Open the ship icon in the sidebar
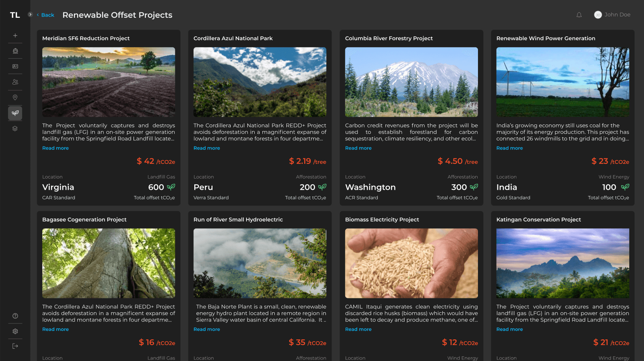This screenshot has width=644, height=361. point(15,51)
